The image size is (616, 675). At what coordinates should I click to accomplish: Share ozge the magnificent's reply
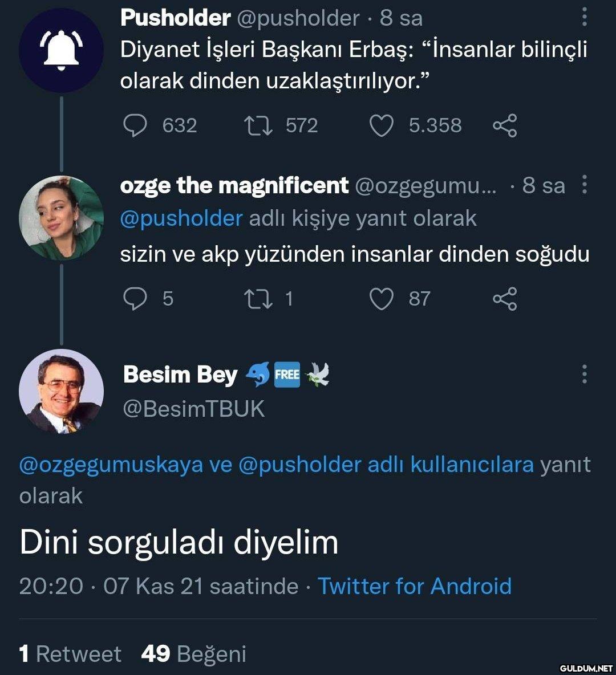505,299
